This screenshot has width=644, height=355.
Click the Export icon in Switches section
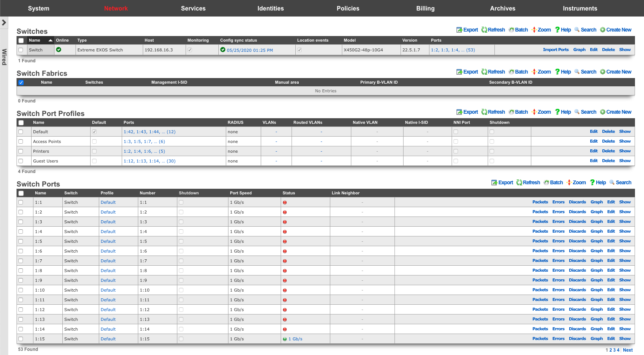pos(459,30)
